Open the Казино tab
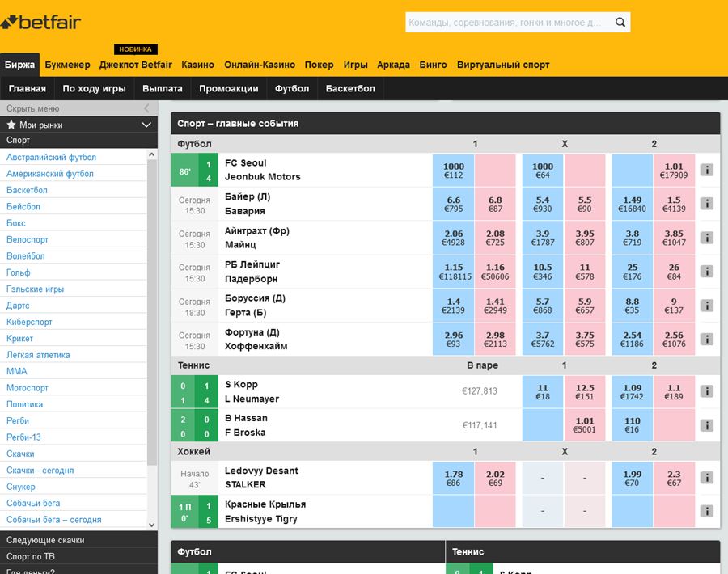Screen dimensions: 728x574 198,65
